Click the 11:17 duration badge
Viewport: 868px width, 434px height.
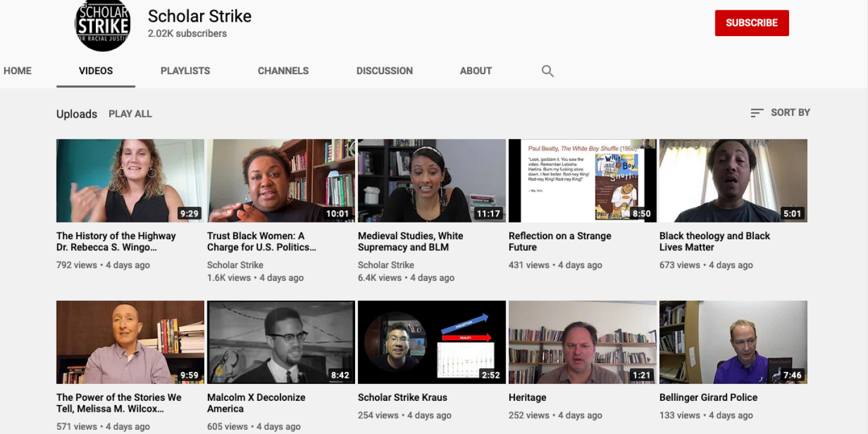[488, 213]
